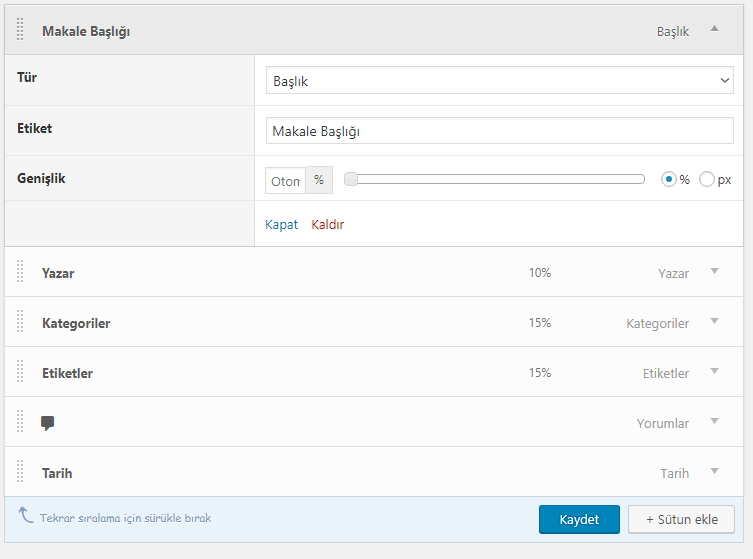Focus the Etiket field with Makale Başlığı
The height and width of the screenshot is (559, 753).
tap(499, 131)
